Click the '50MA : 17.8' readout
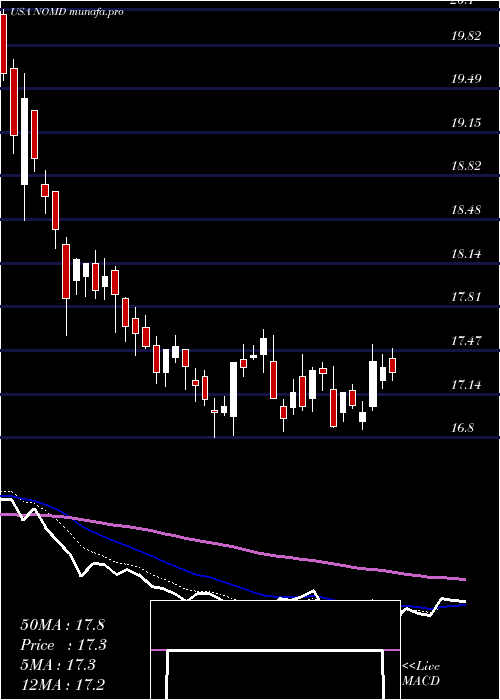500x700 pixels. pos(62,625)
